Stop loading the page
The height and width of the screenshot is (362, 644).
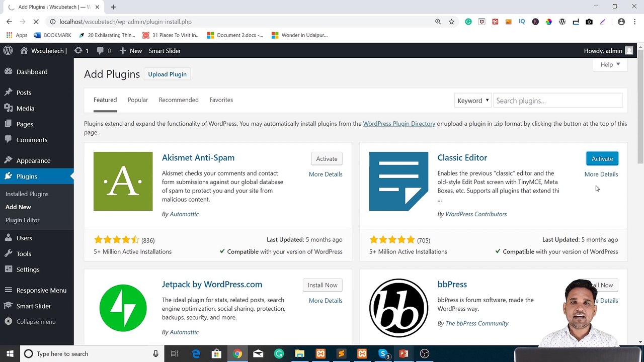click(36, 22)
